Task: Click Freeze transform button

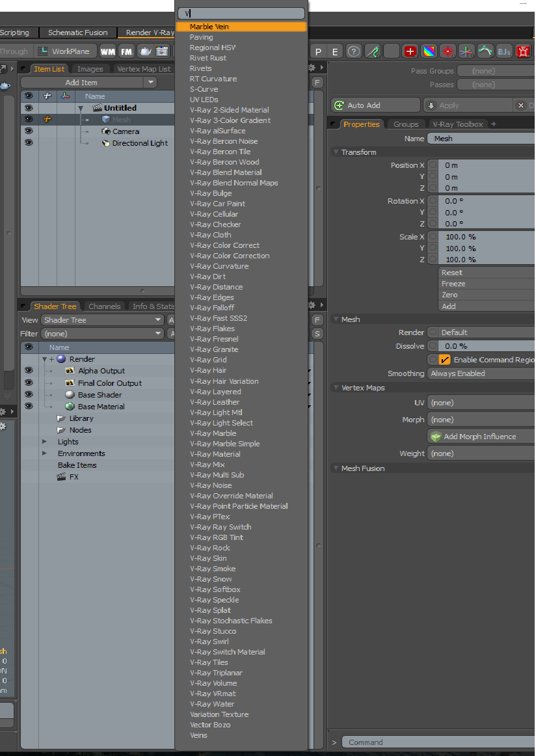Action: [x=487, y=284]
